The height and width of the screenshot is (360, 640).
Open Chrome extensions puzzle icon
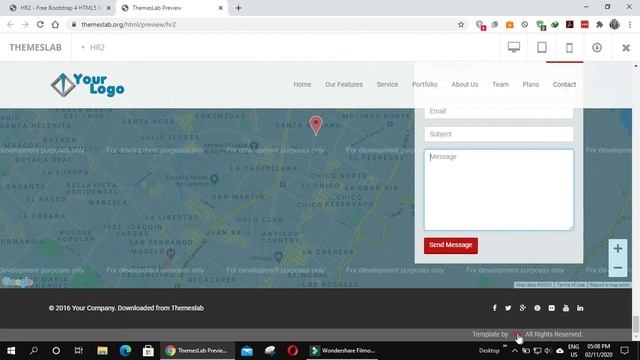point(599,24)
